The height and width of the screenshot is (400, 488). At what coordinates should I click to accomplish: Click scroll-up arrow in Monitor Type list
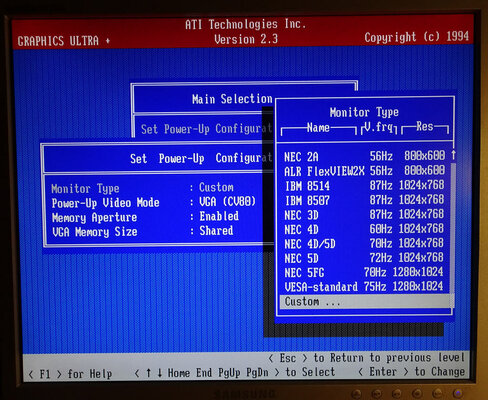(453, 155)
